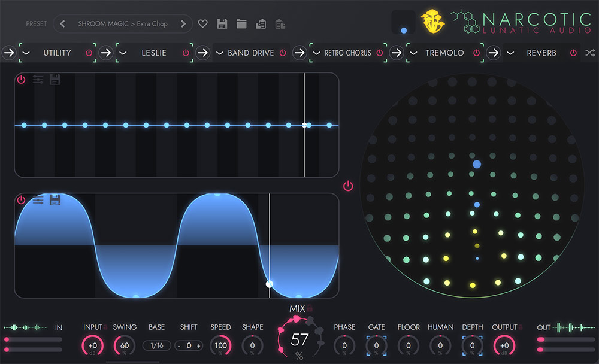Image resolution: width=599 pixels, height=364 pixels.
Task: Open the Leslie module selector dropdown
Action: coord(123,53)
